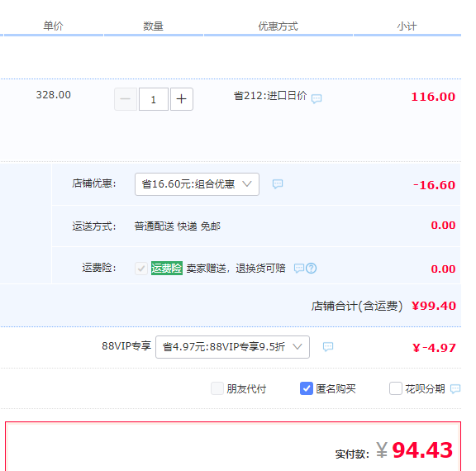The image size is (476, 471).
Task: Open the question mark help icon for 运费险
Action: pos(312,269)
